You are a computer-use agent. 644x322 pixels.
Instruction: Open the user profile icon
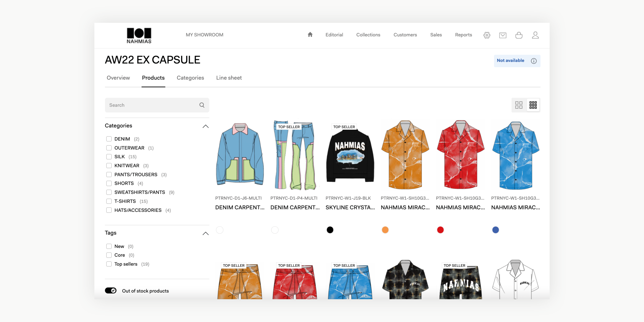[x=535, y=35]
